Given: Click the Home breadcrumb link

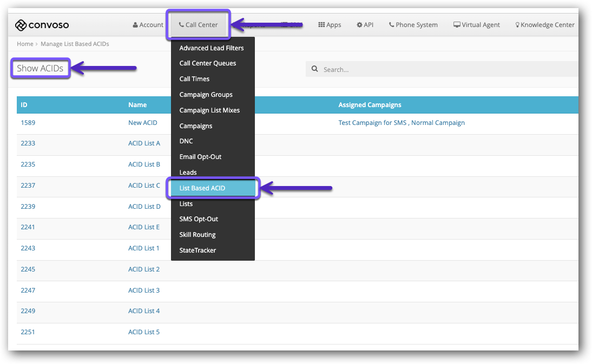Looking at the screenshot, I should (25, 44).
